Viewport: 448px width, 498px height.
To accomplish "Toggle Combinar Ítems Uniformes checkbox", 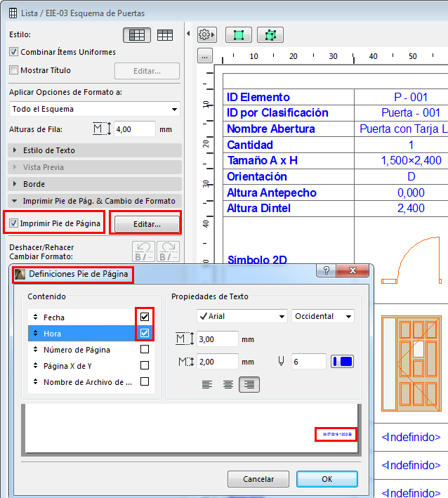I will click(x=13, y=52).
